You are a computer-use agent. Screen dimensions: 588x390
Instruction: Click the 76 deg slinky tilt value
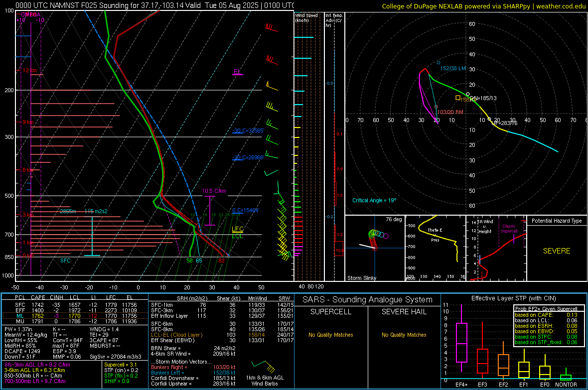[394, 219]
